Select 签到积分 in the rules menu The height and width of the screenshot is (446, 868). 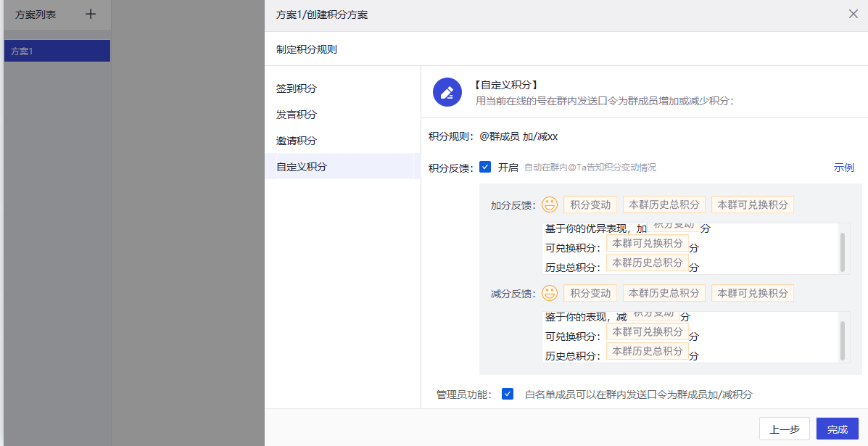(297, 88)
